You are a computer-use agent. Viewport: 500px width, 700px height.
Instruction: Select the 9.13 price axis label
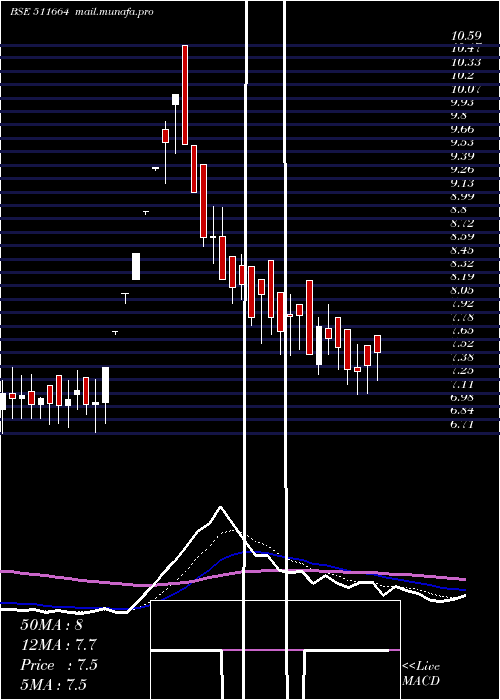462,183
